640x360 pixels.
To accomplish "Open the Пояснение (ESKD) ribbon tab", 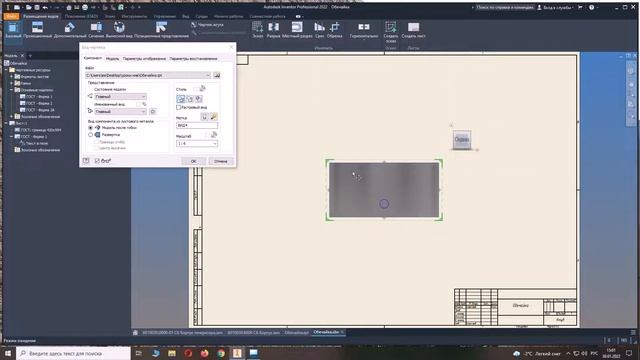I will pos(81,16).
